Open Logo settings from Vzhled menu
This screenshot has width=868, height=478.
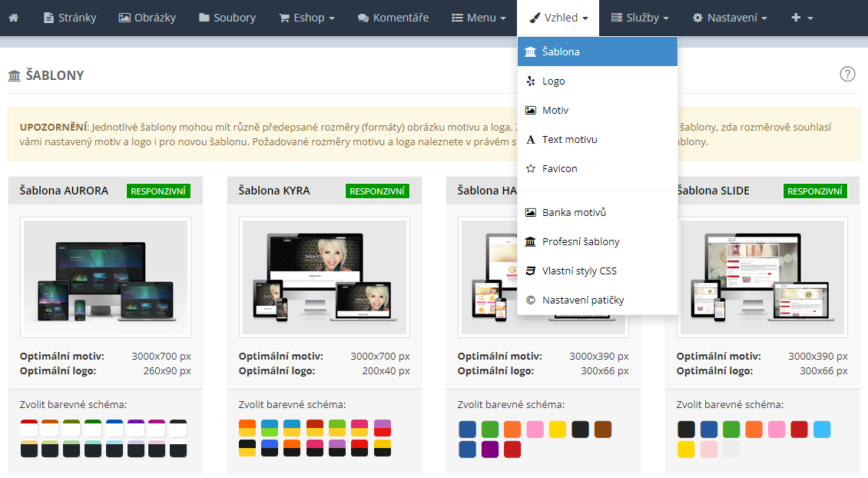point(553,81)
